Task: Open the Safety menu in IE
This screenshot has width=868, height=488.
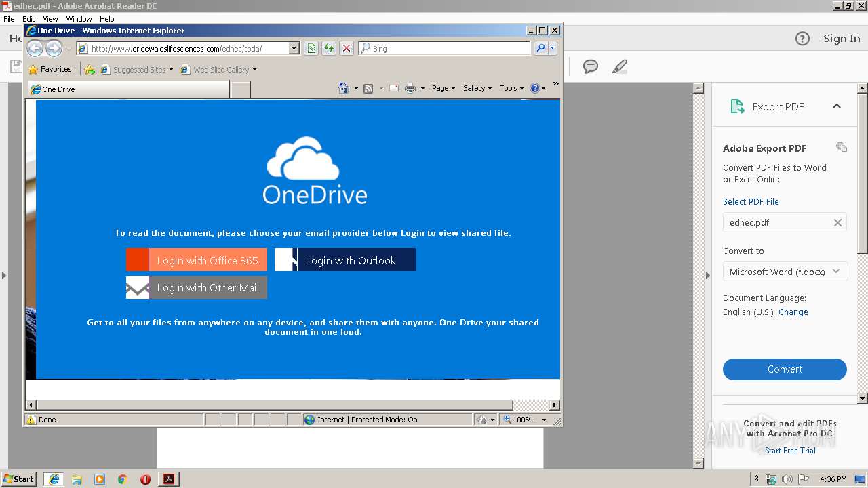Action: click(x=477, y=88)
